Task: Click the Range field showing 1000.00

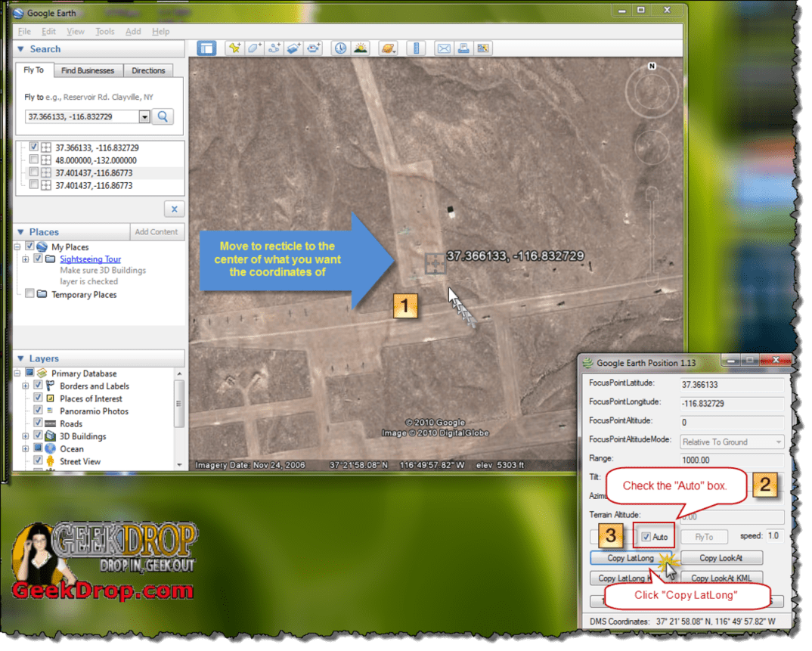Action: click(x=732, y=460)
